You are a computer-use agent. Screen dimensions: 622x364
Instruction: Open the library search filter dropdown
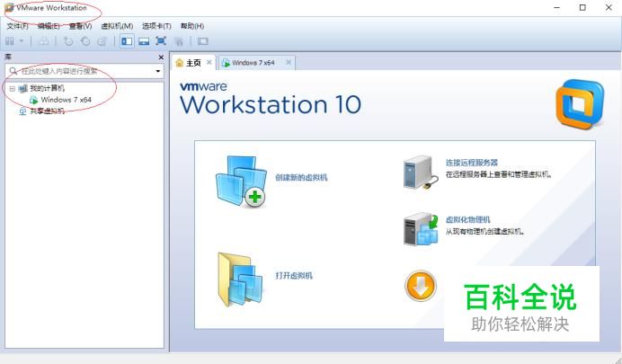coord(158,71)
